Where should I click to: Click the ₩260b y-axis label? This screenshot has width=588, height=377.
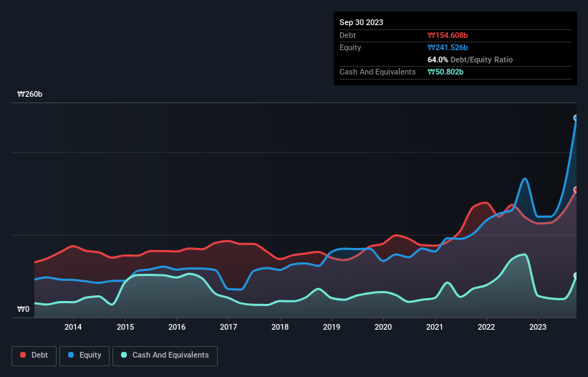tap(29, 94)
